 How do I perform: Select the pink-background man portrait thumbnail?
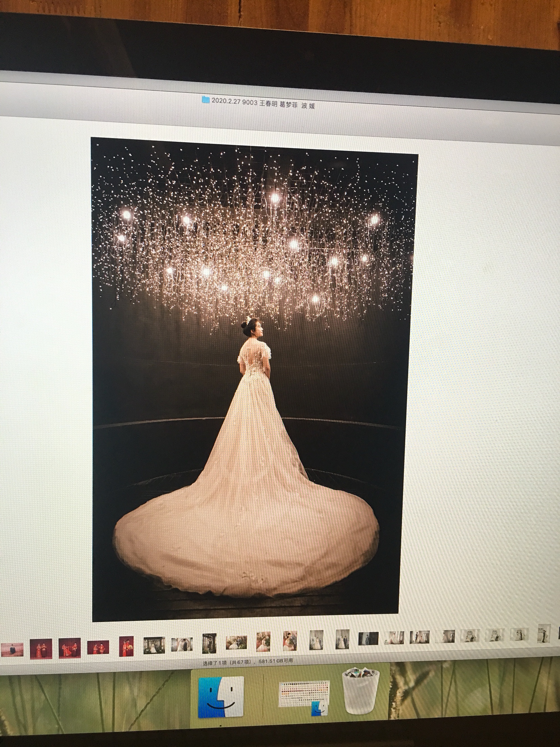[x=12, y=650]
